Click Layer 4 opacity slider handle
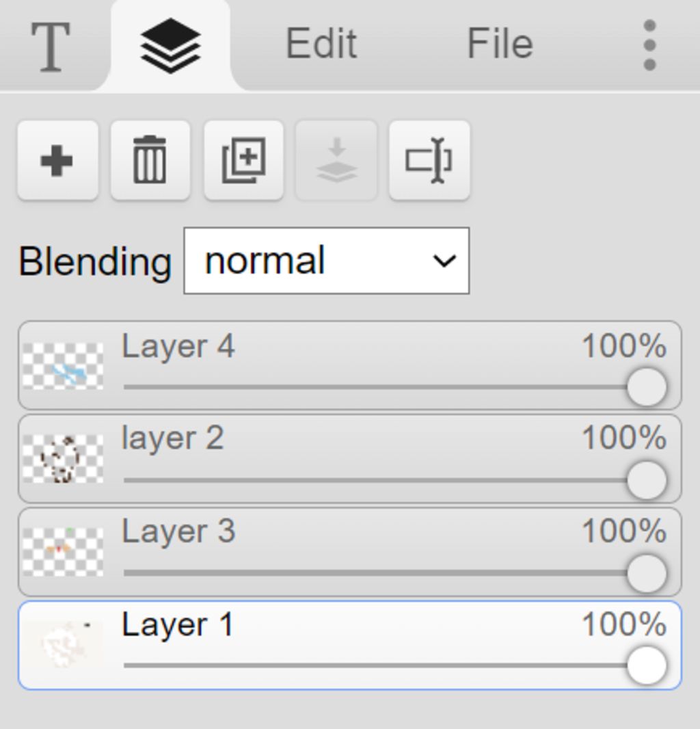Image resolution: width=700 pixels, height=729 pixels. (x=646, y=386)
